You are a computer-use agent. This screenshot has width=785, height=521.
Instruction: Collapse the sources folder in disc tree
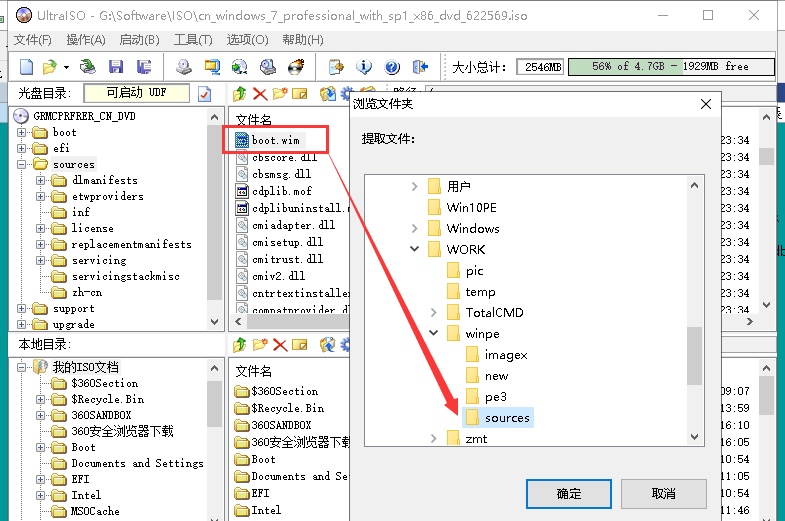[21, 165]
